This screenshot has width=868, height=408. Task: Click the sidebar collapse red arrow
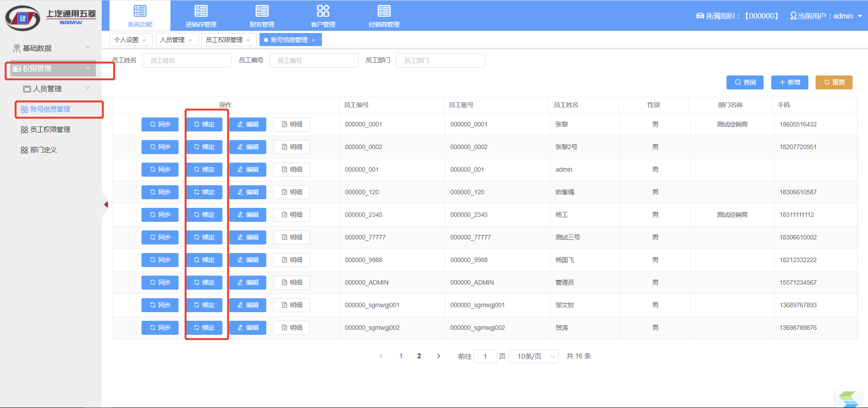click(106, 205)
